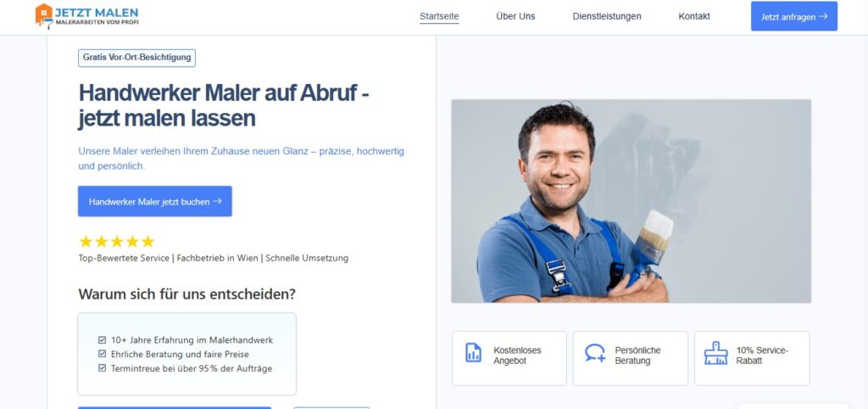
Task: Click the bar chart document icon for Kostenloses Angebot
Action: tap(473, 352)
